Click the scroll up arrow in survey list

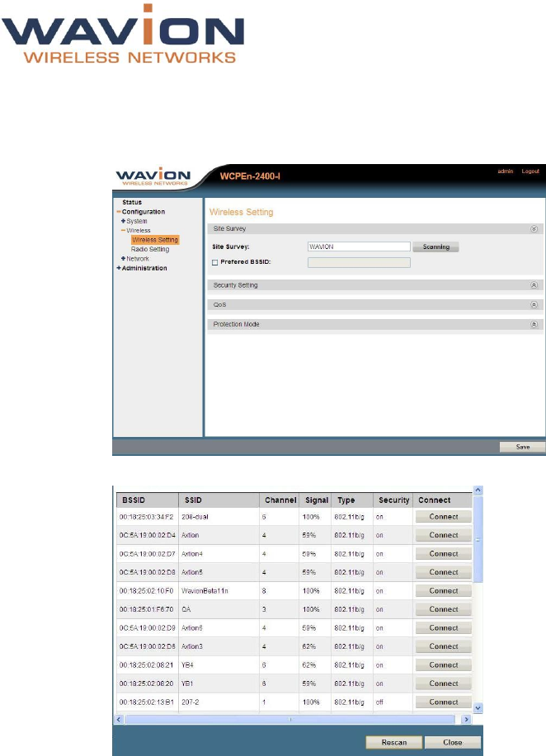pos(478,491)
